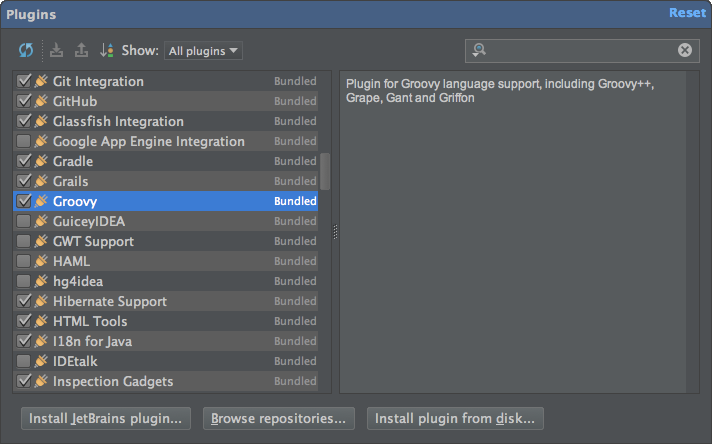This screenshot has width=712, height=444.
Task: Uncheck the Grails plugin checkbox
Action: (x=24, y=181)
